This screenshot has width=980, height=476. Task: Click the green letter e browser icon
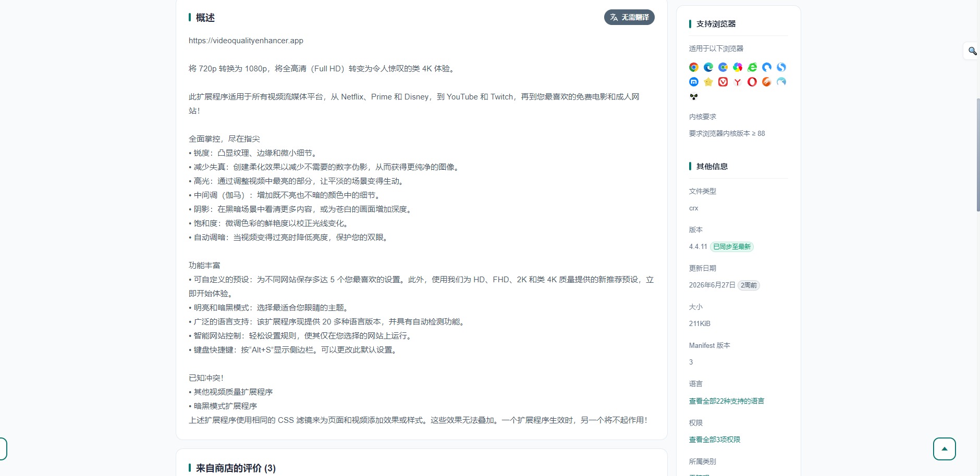752,67
